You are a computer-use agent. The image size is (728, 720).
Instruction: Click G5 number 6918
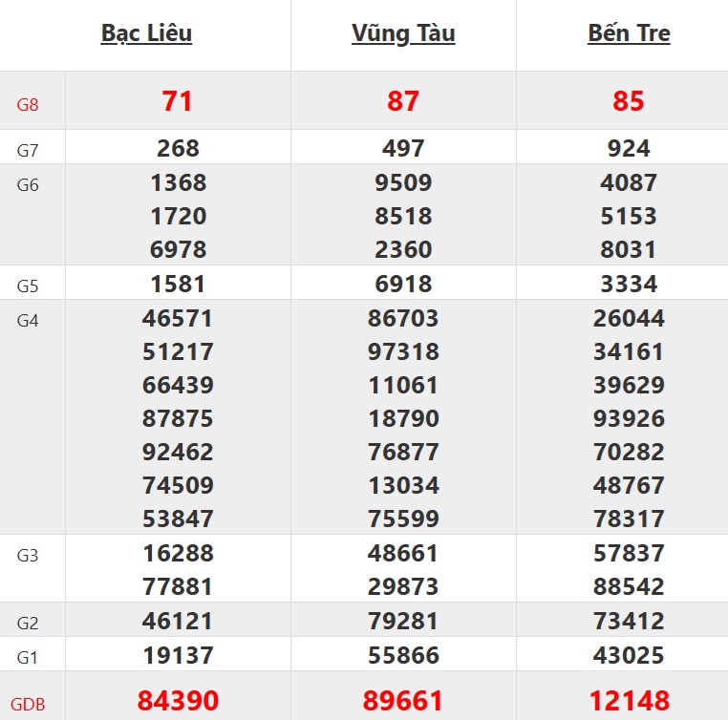click(x=403, y=284)
